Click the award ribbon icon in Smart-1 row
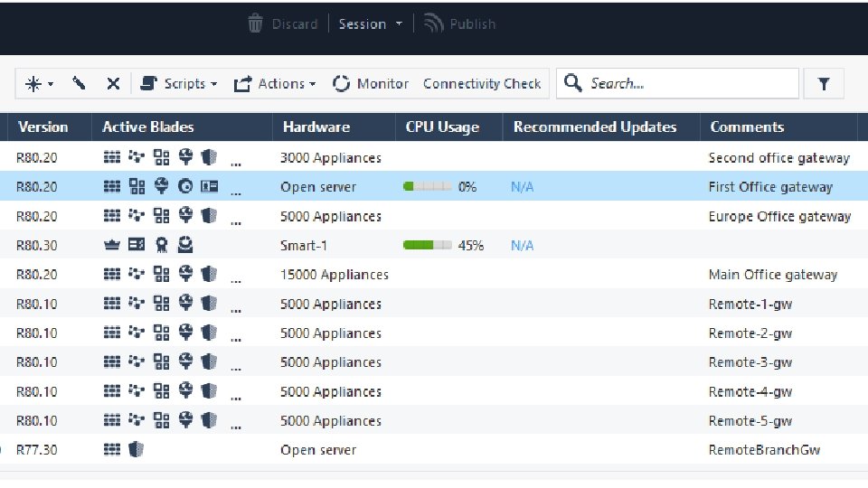Screen dimensions: 868x488 coord(161,245)
